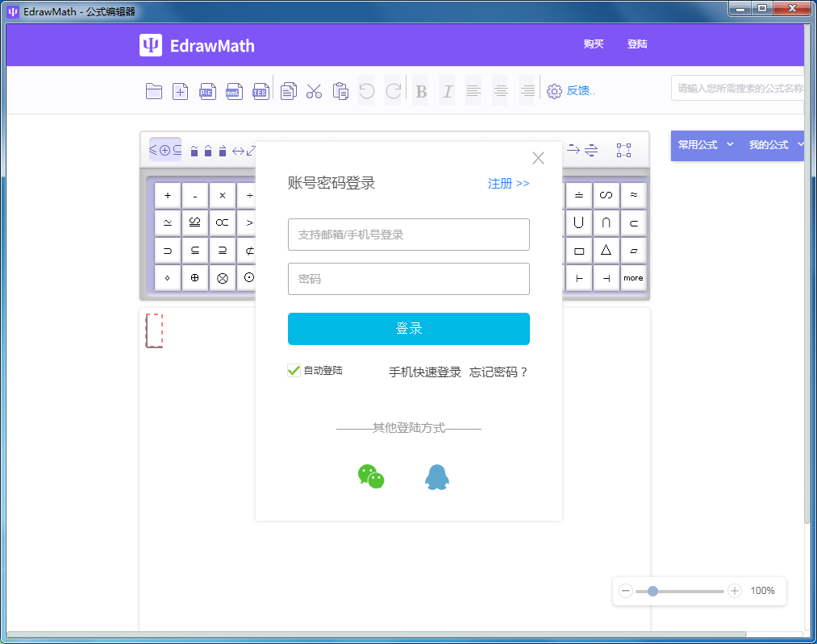Show more symbols with more button

tap(634, 277)
